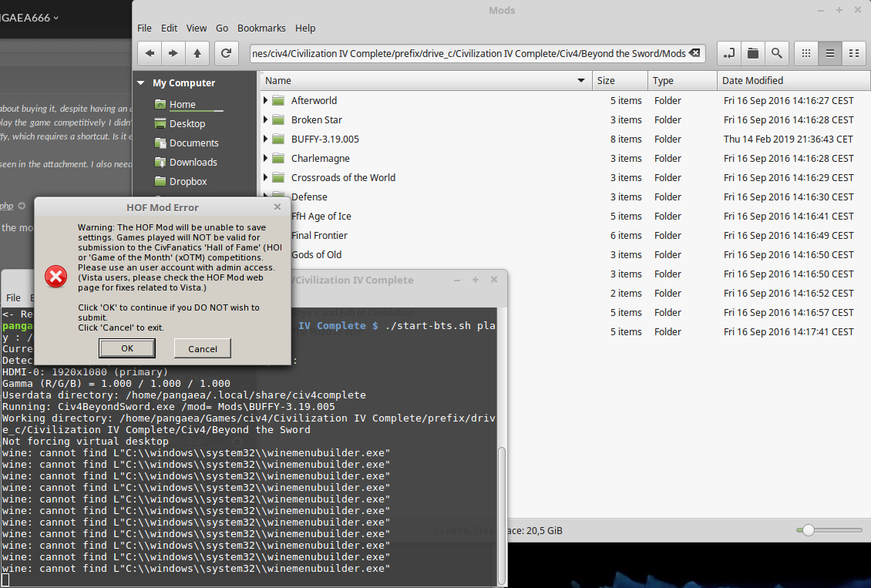Click the terminal window vertical scrollbar
Image resolution: width=871 pixels, height=588 pixels.
(x=501, y=515)
